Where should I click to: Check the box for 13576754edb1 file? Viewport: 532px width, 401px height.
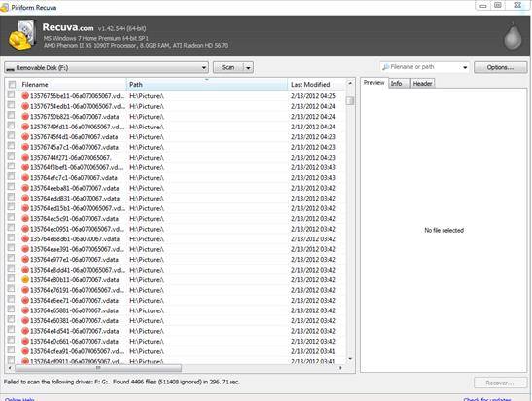pyautogui.click(x=12, y=105)
